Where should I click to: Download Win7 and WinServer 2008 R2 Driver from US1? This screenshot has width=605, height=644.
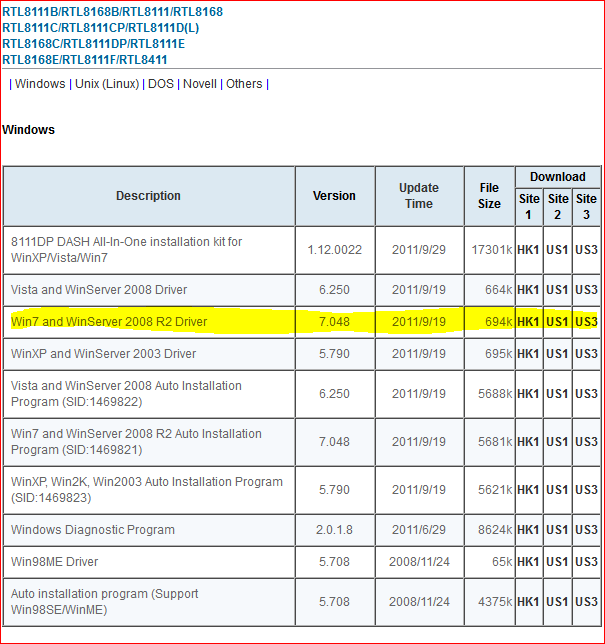pos(557,322)
